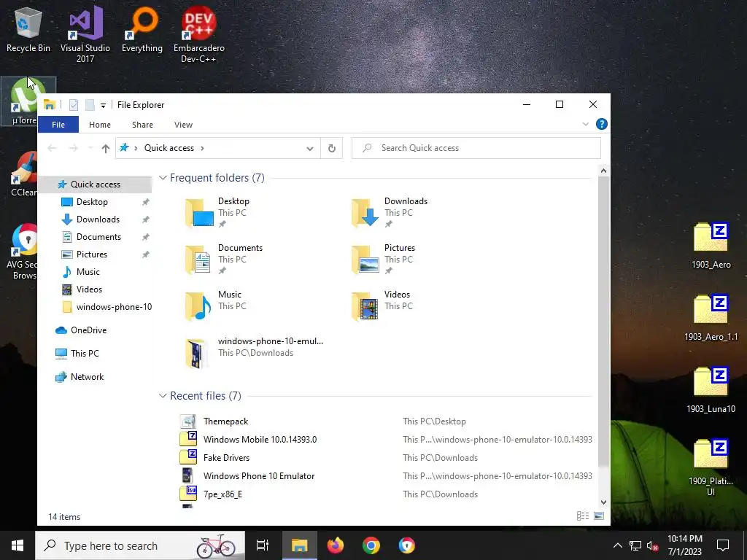This screenshot has height=560, width=747.
Task: Open the File ribbon tab
Action: [x=58, y=125]
